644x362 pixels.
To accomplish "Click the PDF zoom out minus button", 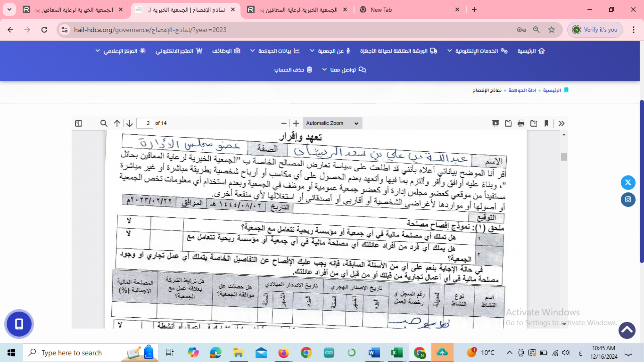I will pos(283,123).
